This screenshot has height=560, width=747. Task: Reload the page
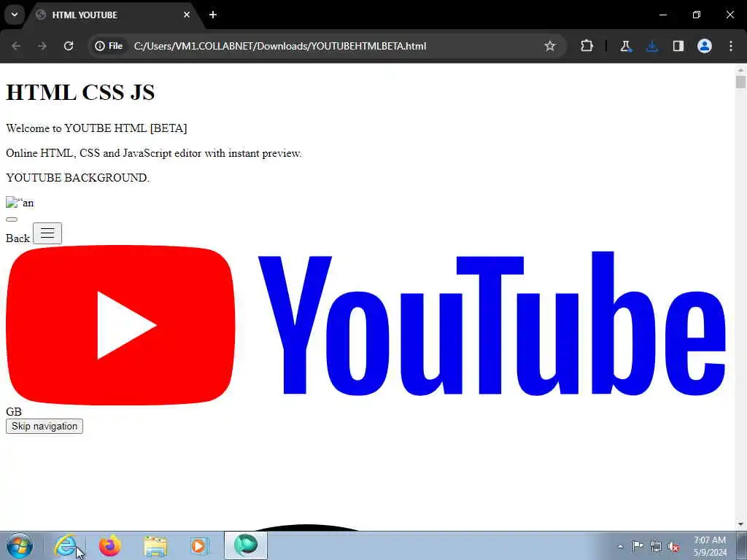point(69,46)
